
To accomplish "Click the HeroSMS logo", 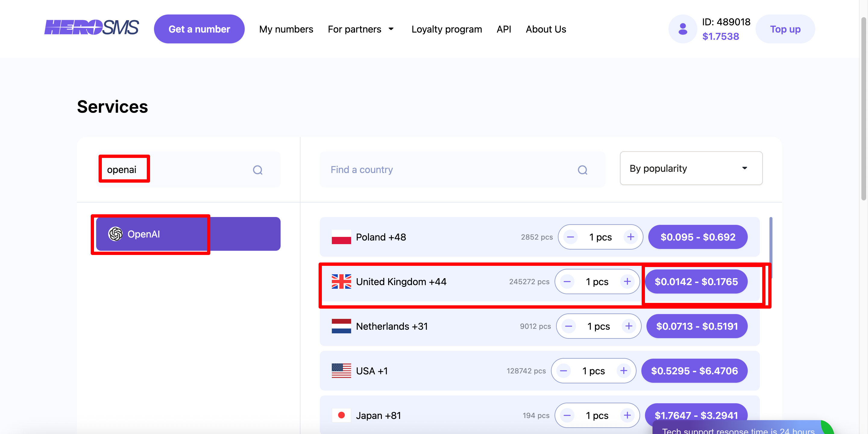I will click(91, 28).
